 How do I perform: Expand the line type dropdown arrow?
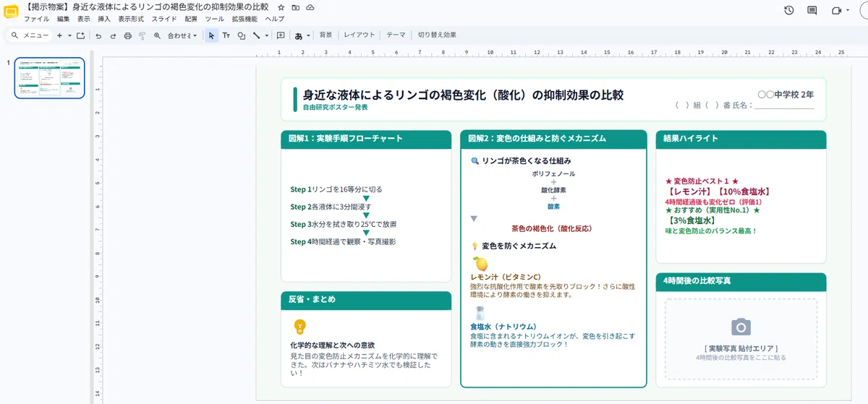coord(266,35)
